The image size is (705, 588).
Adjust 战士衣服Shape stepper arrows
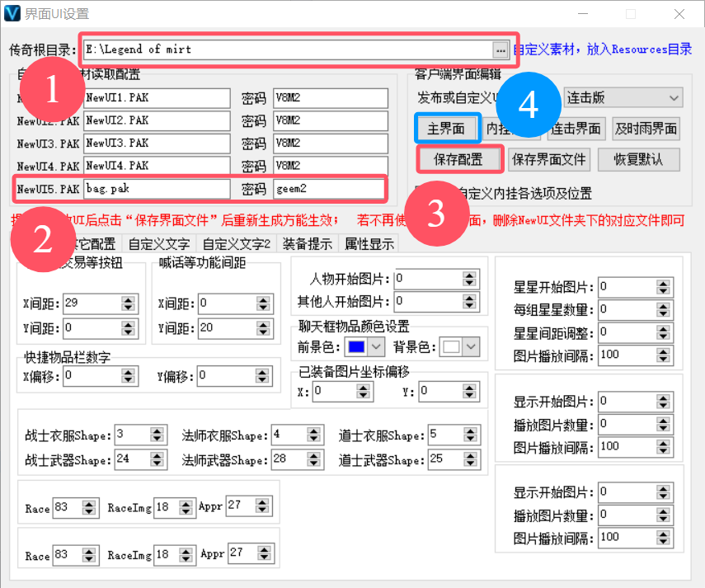157,435
